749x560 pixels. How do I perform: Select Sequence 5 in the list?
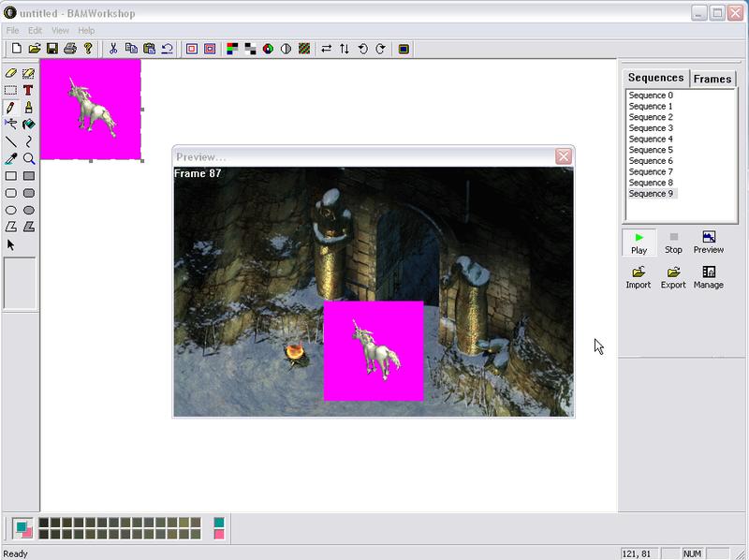(x=651, y=150)
